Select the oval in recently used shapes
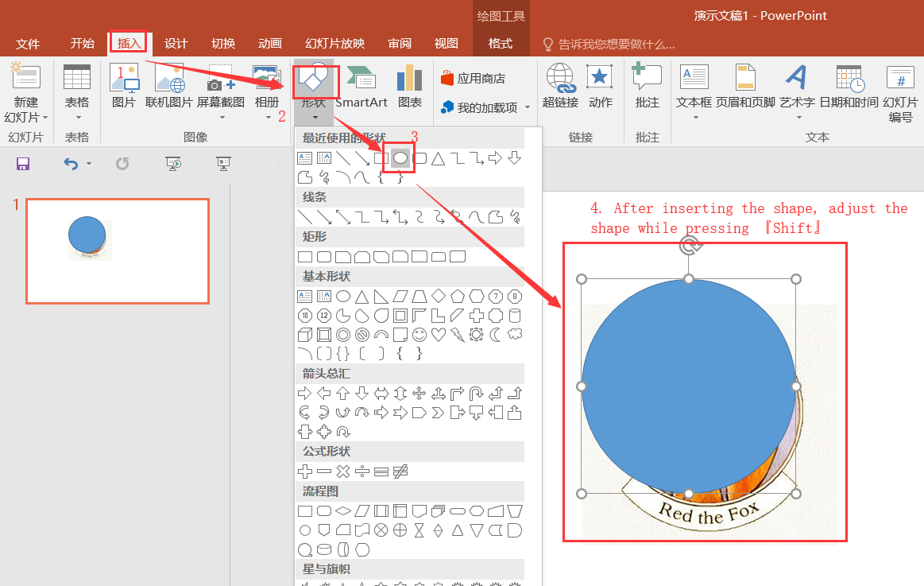This screenshot has height=586, width=924. [x=400, y=158]
